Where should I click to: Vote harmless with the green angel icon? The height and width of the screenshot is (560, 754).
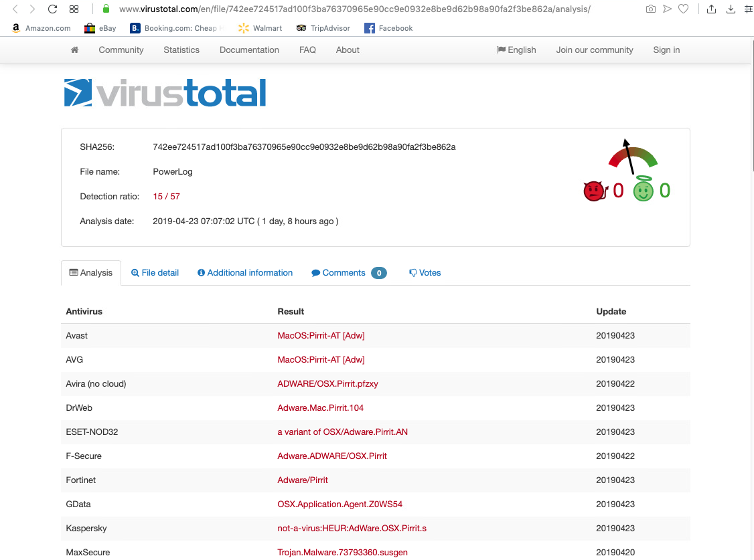(x=644, y=189)
